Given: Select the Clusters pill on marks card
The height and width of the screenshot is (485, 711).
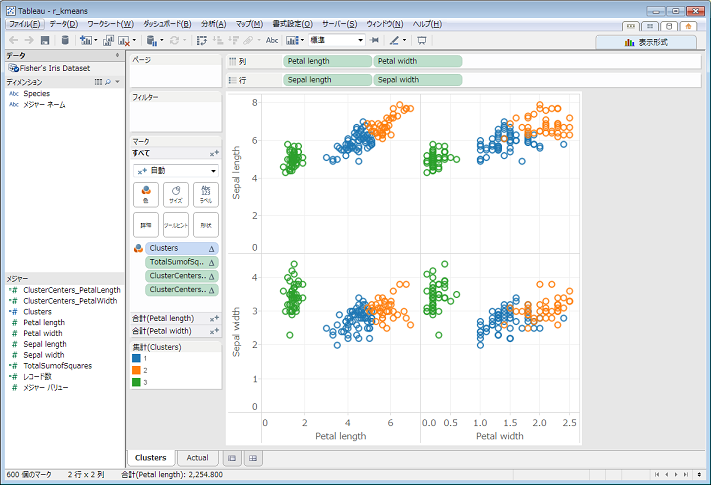Looking at the screenshot, I should [x=182, y=248].
